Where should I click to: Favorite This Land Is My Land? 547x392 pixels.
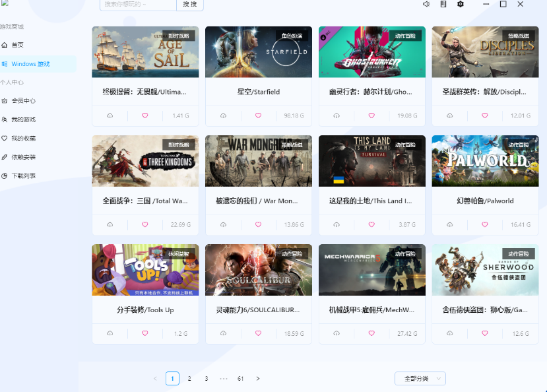pyautogui.click(x=371, y=224)
